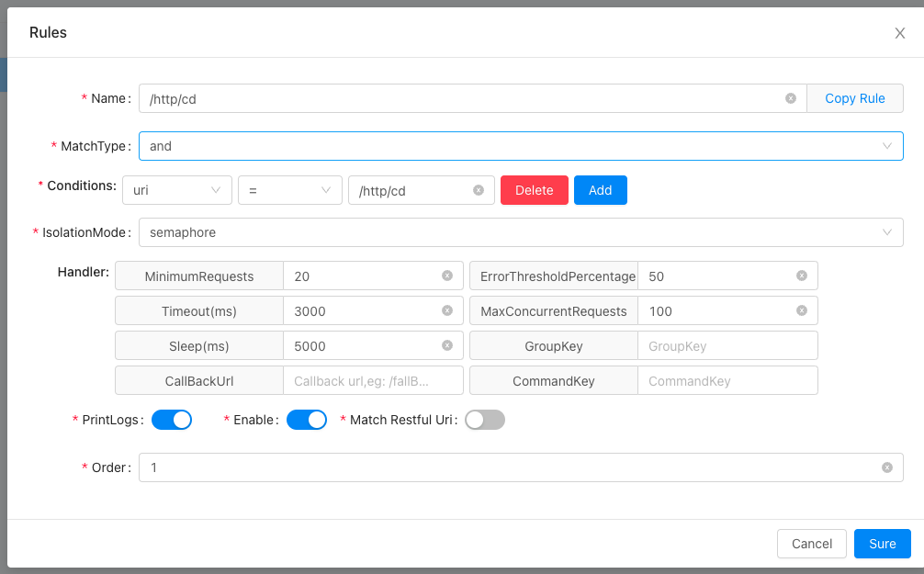Click the Copy Rule button

tap(855, 98)
